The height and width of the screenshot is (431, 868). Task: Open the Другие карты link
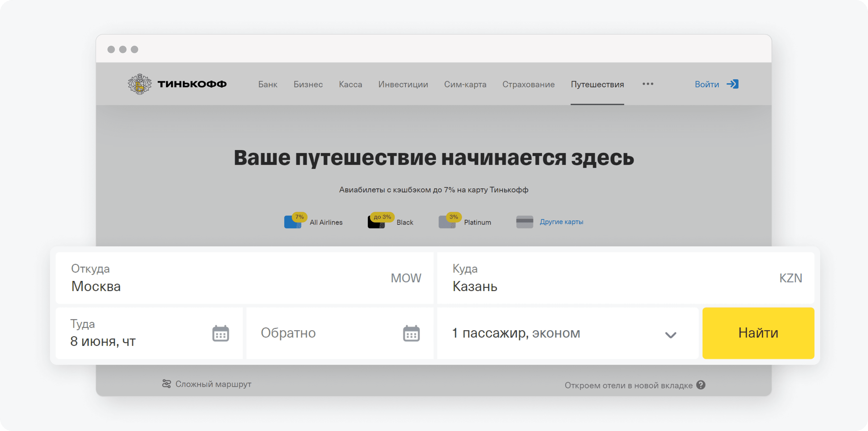(x=561, y=222)
